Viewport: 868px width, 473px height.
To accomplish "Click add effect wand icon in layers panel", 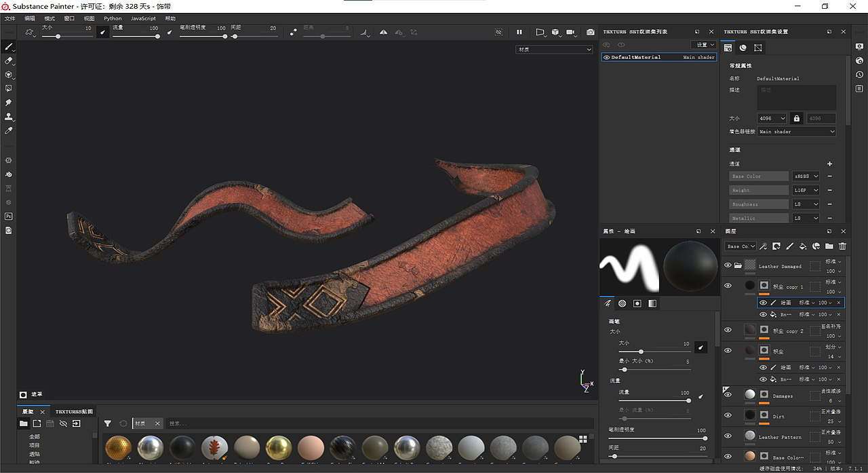I will 764,246.
